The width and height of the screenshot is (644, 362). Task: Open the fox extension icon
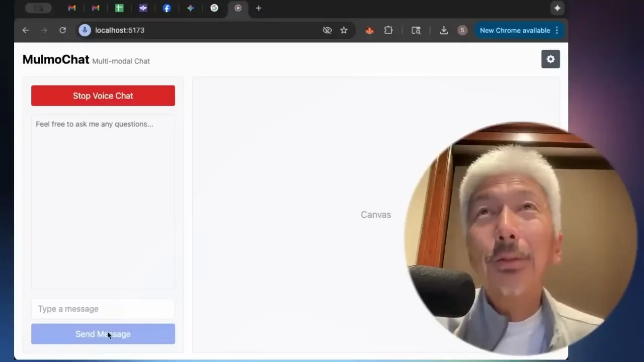(x=369, y=30)
